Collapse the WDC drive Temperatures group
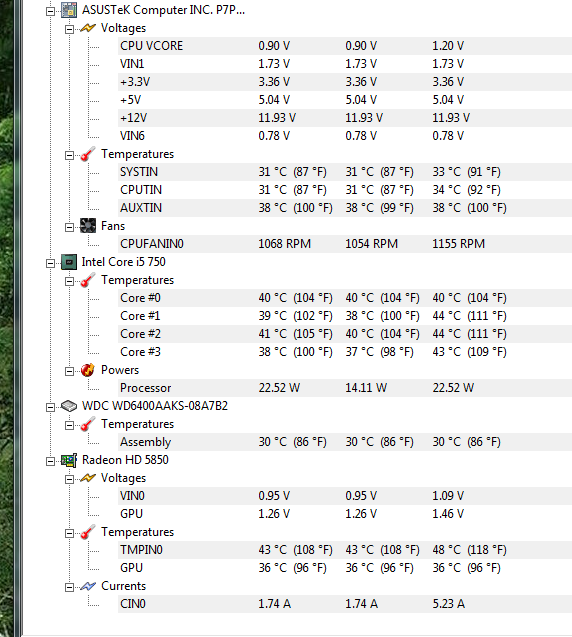This screenshot has width=572, height=637. point(69,425)
